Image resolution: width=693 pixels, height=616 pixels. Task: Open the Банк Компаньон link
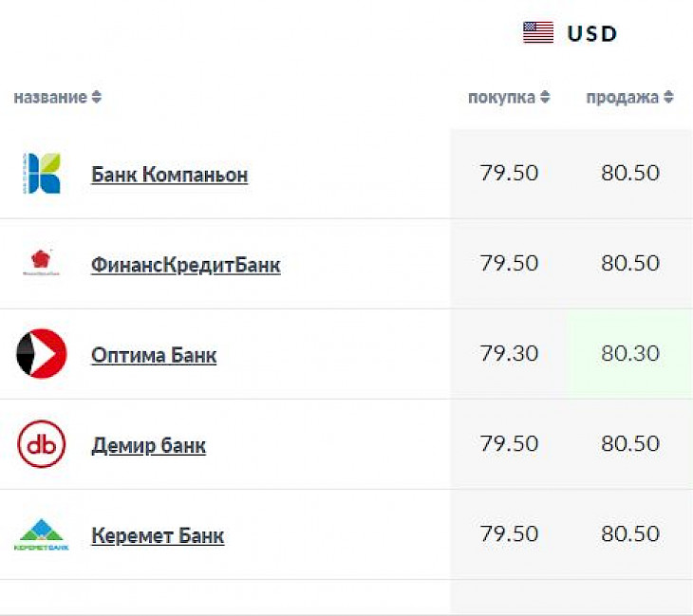(x=169, y=175)
